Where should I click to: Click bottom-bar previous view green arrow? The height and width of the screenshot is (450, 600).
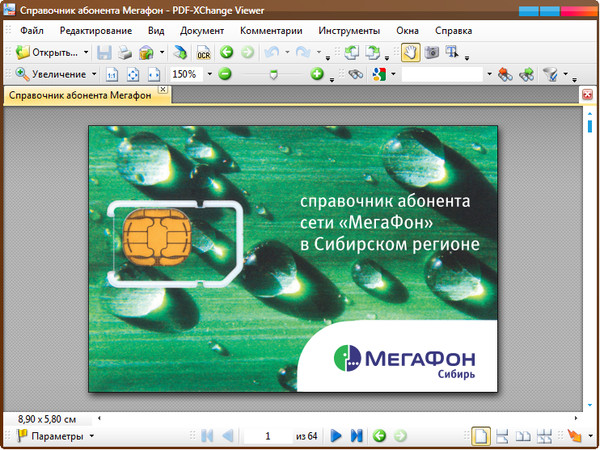coord(379,436)
